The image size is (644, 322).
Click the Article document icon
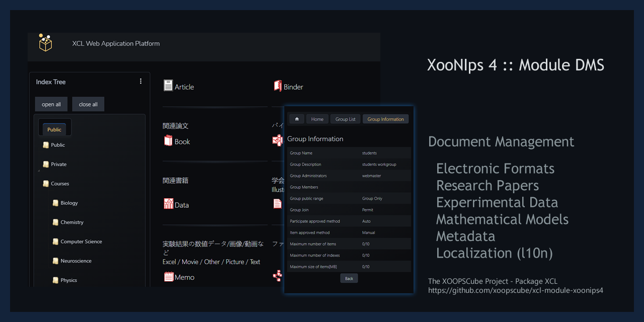(x=168, y=86)
